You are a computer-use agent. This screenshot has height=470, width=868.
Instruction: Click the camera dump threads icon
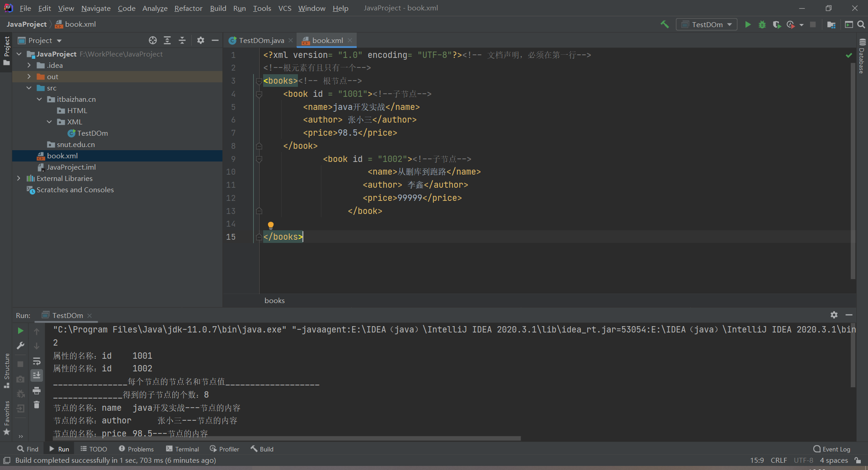click(x=20, y=379)
